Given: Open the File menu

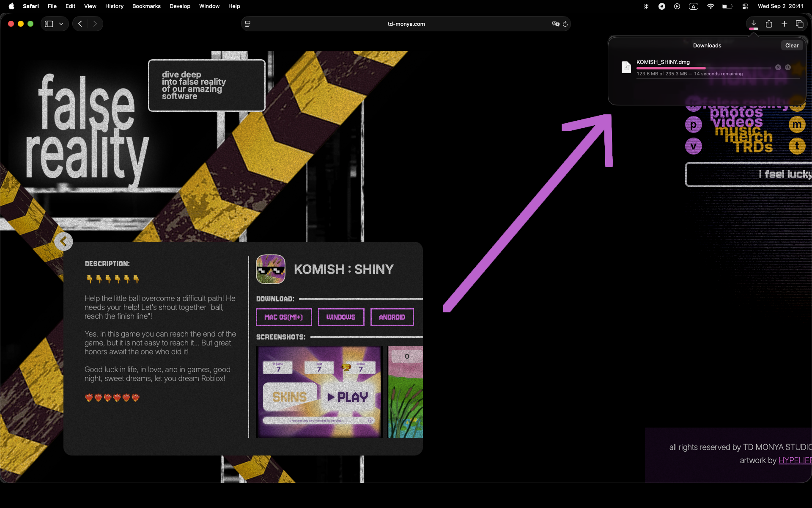Looking at the screenshot, I should (52, 6).
